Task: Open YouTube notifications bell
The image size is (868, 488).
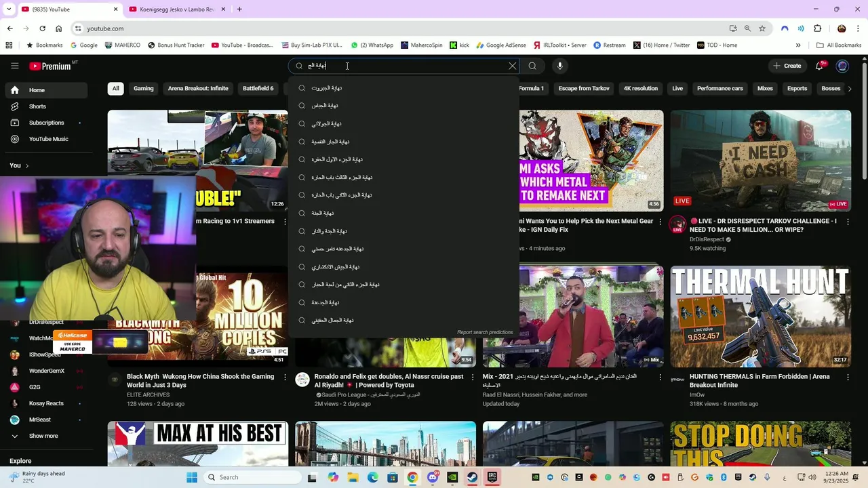Action: point(821,66)
